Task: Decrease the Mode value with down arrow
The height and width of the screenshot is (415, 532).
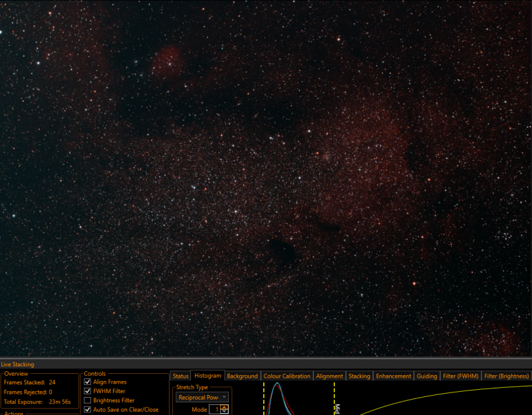Action: coord(225,411)
